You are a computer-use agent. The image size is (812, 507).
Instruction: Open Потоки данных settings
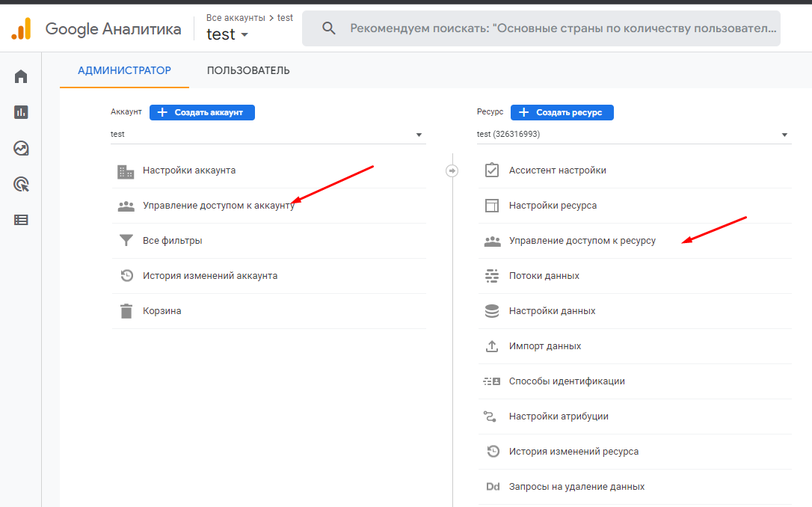[x=544, y=276]
